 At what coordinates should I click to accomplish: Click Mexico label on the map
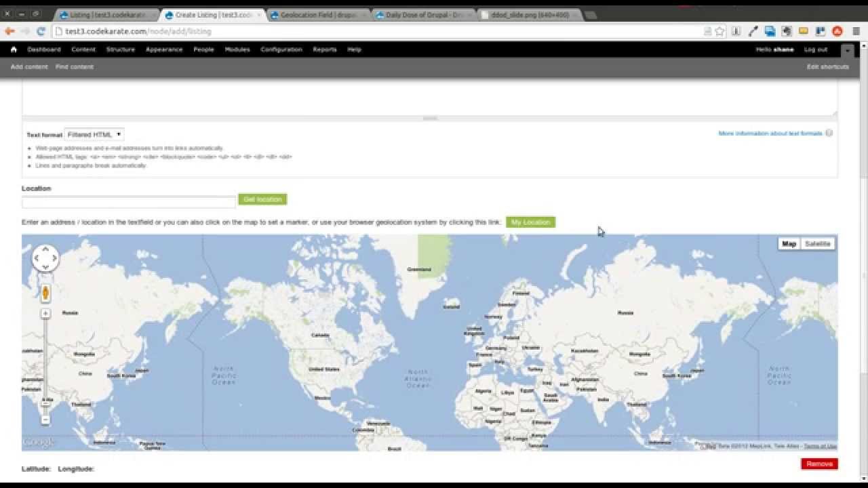coord(322,398)
